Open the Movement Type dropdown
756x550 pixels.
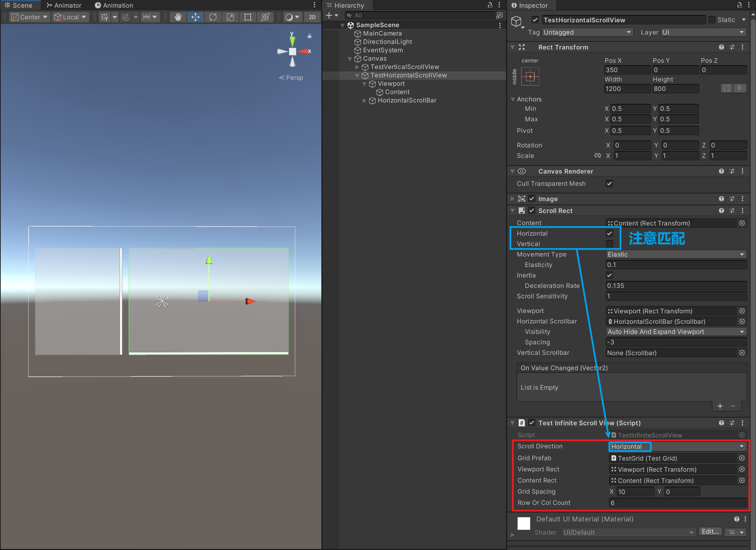pyautogui.click(x=675, y=254)
